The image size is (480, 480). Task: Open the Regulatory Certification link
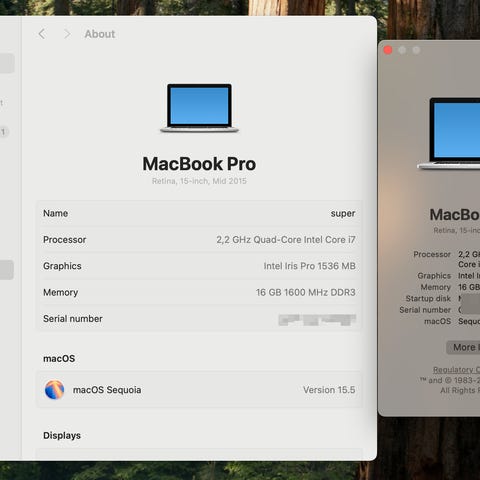[456, 370]
